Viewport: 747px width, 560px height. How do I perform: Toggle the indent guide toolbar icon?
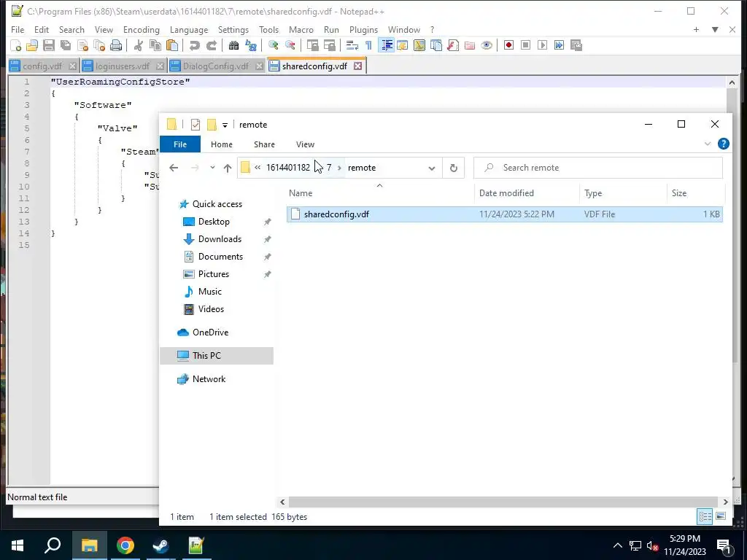tap(387, 45)
